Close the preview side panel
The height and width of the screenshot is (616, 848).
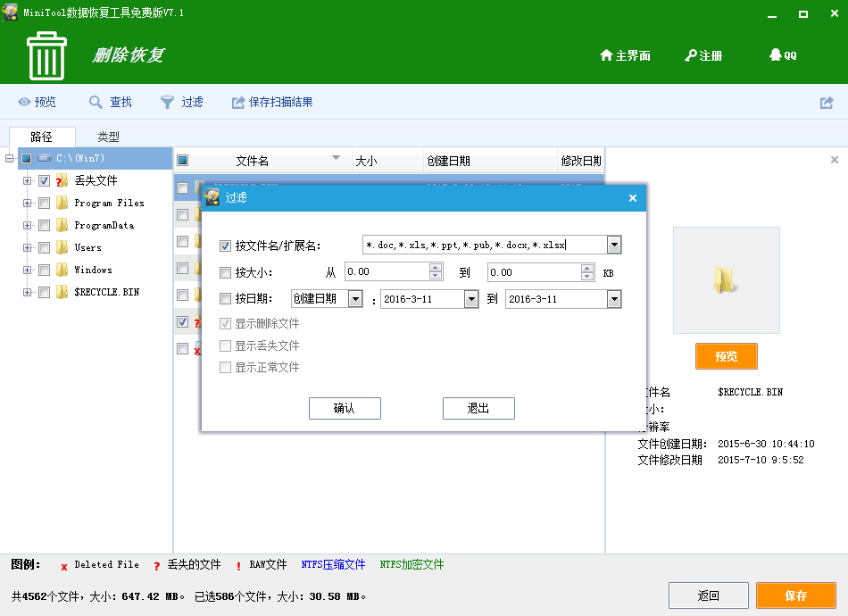[x=835, y=160]
